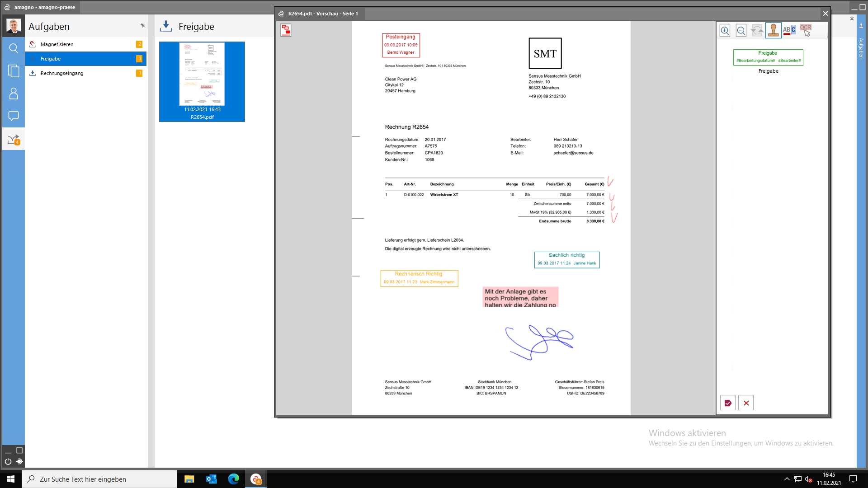This screenshot has height=488, width=868.
Task: Select the Rechnungseingang task entry
Action: (62, 73)
